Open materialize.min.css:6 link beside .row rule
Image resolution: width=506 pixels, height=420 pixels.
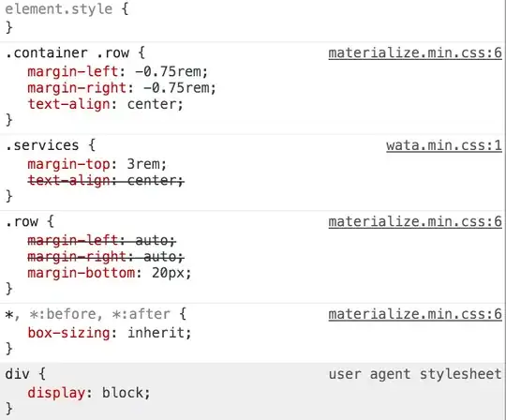coord(415,222)
